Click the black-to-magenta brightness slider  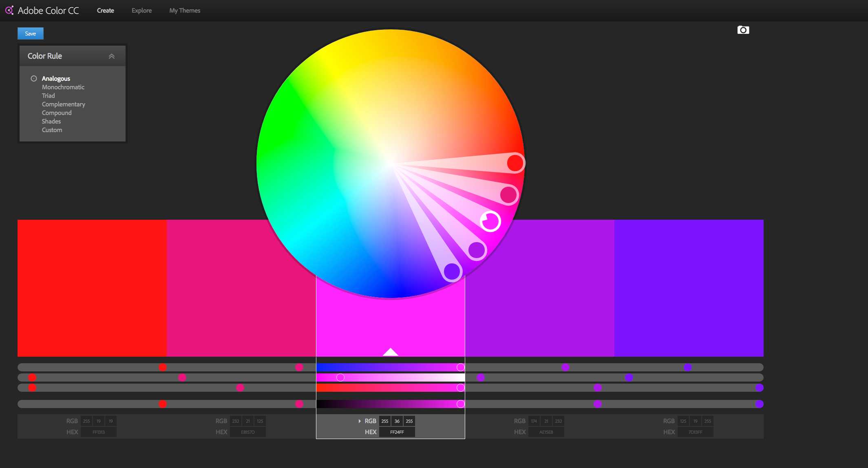pos(390,404)
